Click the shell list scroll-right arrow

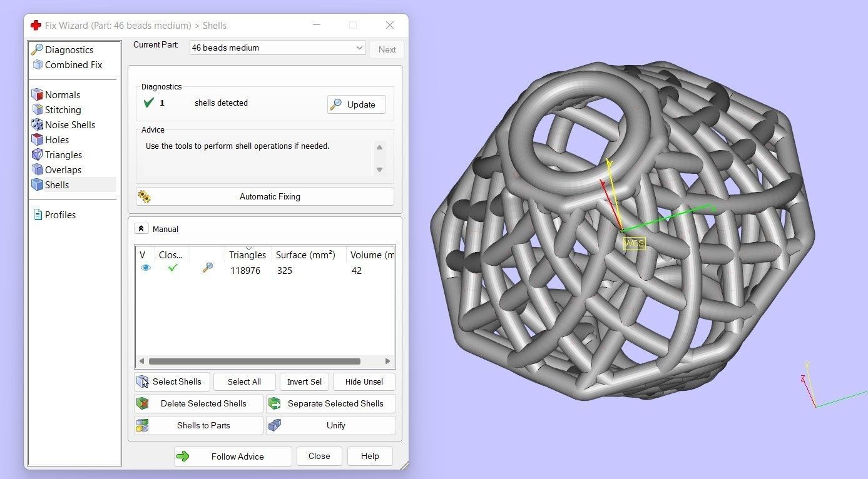point(388,361)
